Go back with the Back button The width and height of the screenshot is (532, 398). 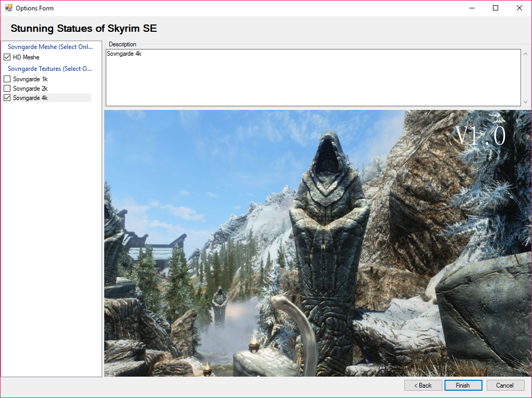point(423,385)
